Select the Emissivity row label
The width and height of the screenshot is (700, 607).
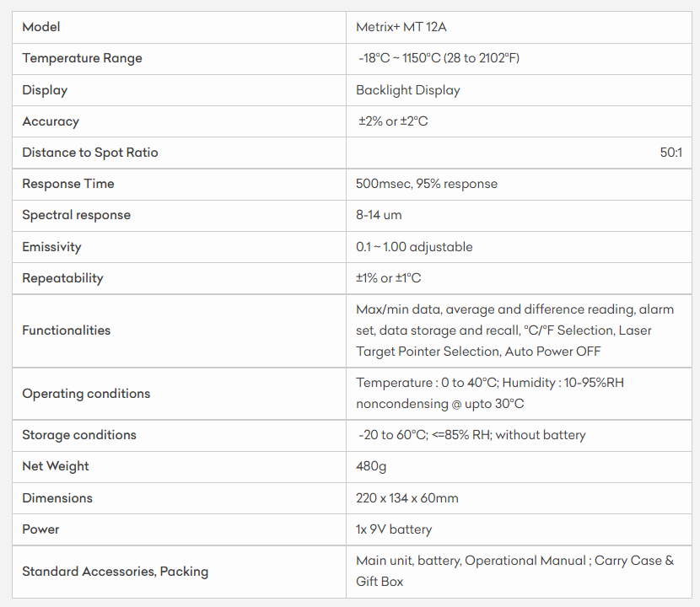(x=51, y=247)
